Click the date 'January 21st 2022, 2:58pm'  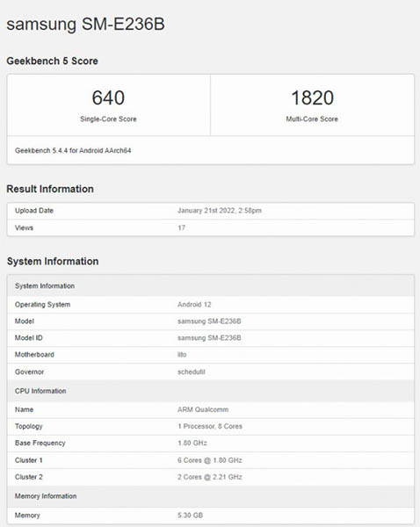click(x=220, y=211)
